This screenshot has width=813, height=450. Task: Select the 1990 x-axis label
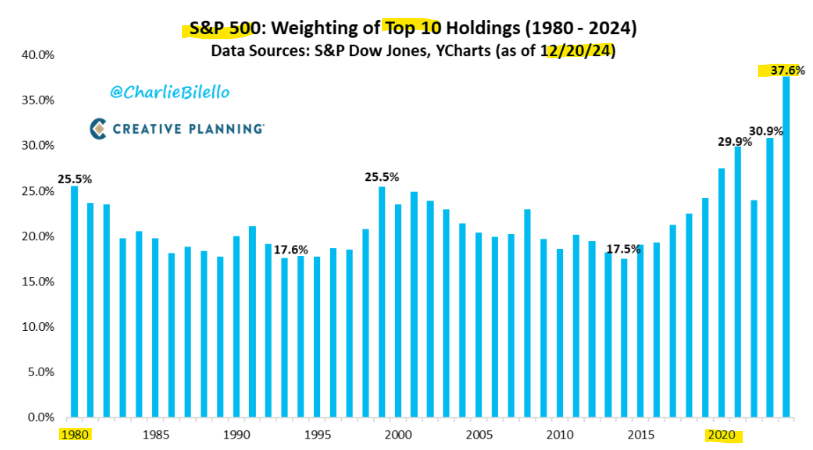tap(236, 435)
